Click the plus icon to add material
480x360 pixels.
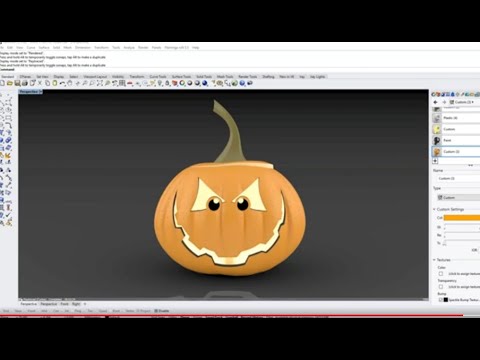[x=435, y=161]
